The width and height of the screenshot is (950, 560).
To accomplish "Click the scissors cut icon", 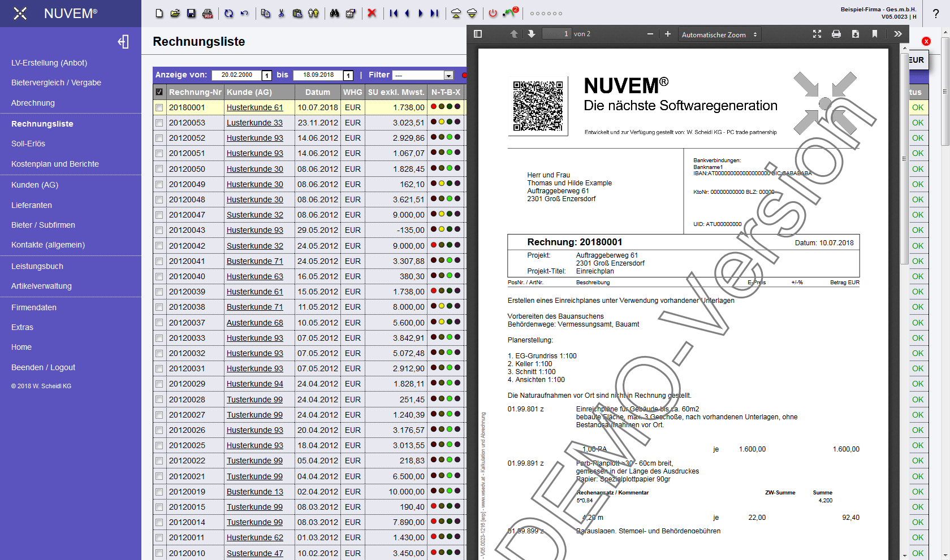I will pos(281,13).
